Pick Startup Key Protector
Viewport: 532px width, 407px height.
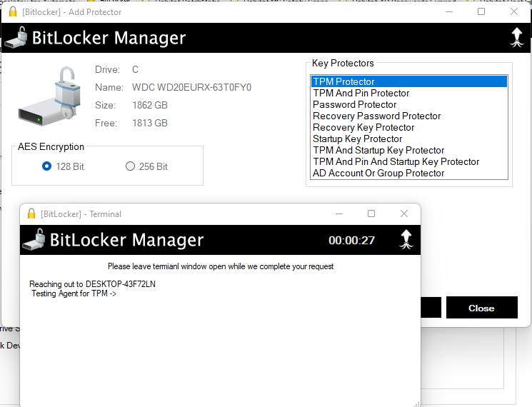point(409,139)
